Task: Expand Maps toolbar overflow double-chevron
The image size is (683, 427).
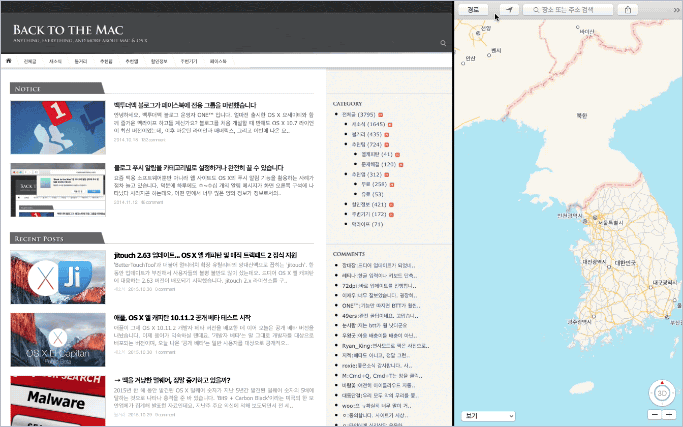Action: 677,10
